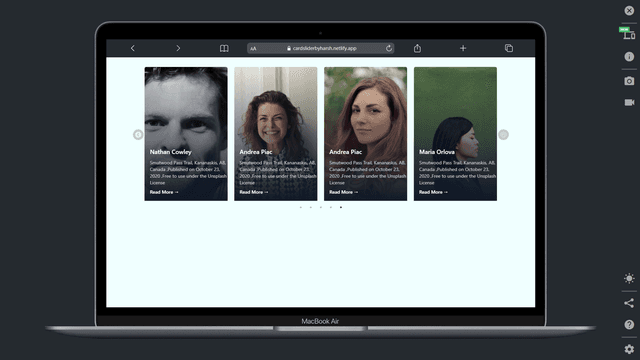Screen dimensions: 640x360
Task: Open Read More on Nathan Cowley card
Action: point(164,192)
